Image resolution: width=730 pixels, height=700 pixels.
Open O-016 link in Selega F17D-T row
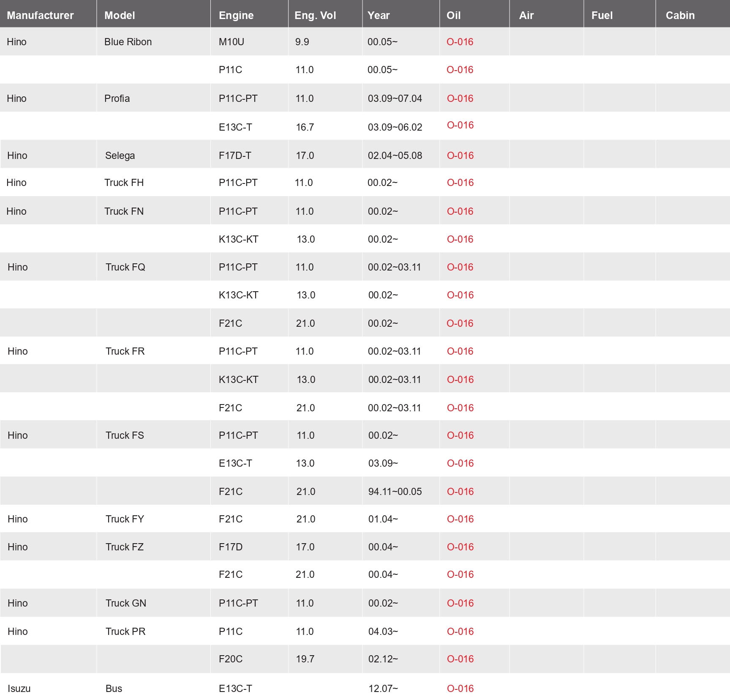(x=460, y=156)
